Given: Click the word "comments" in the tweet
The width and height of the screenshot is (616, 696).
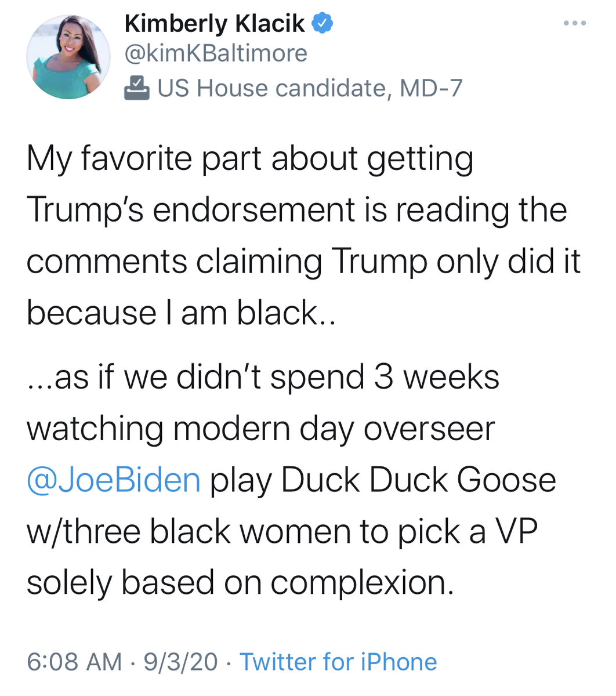Looking at the screenshot, I should [107, 262].
